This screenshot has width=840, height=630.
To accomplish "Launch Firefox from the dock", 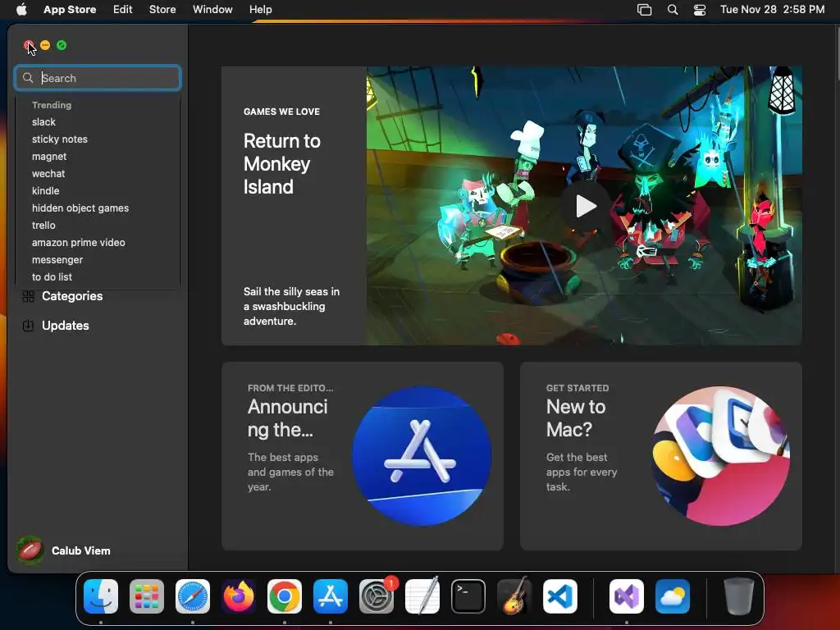I will point(239,596).
